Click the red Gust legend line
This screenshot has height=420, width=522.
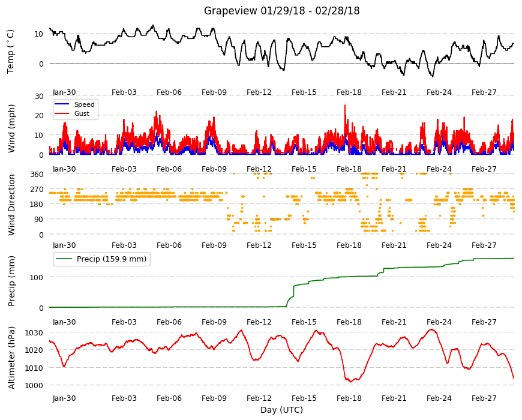tap(62, 113)
